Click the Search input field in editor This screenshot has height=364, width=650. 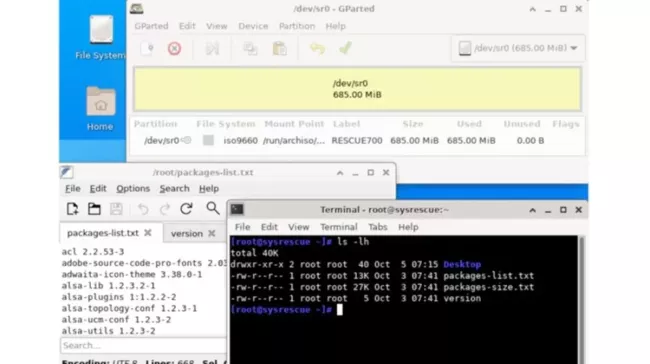(143, 345)
